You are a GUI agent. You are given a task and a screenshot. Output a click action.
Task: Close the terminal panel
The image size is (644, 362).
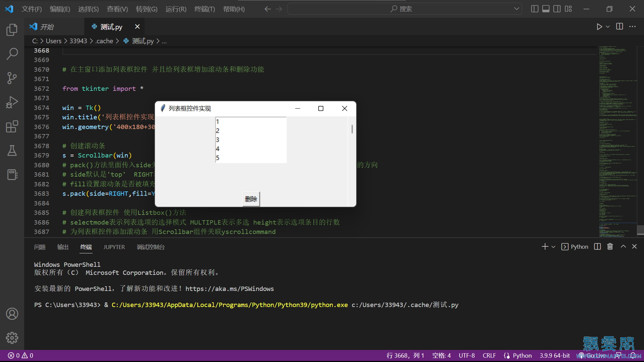634,246
